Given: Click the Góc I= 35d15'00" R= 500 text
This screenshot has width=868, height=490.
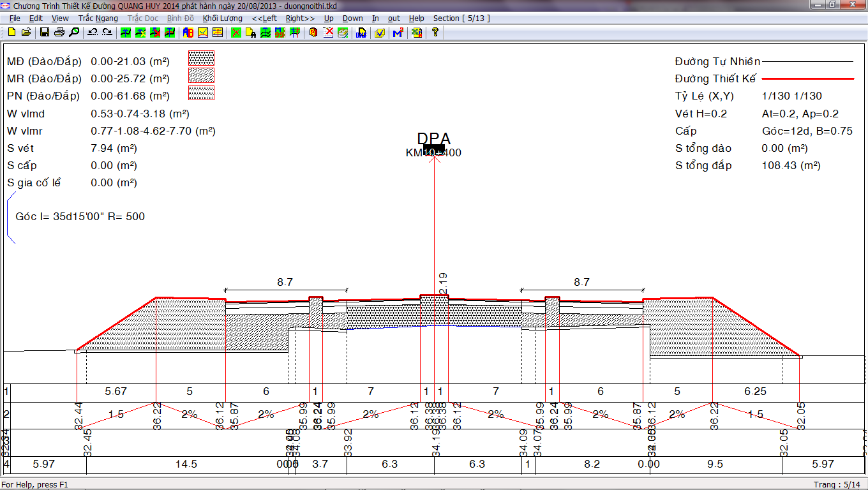Looking at the screenshot, I should click(80, 217).
